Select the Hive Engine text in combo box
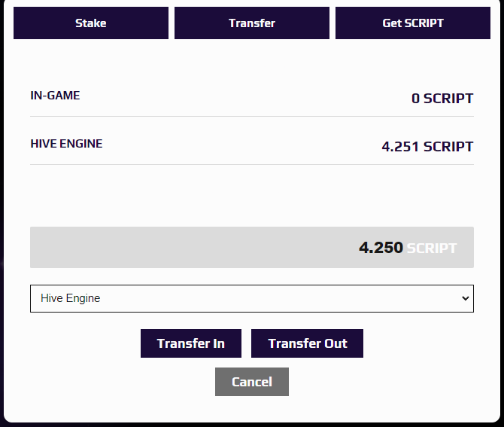504x427 pixels. click(x=71, y=298)
